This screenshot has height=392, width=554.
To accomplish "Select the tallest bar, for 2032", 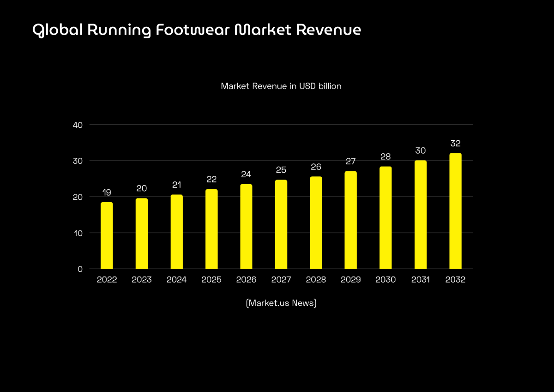I will pyautogui.click(x=455, y=211).
